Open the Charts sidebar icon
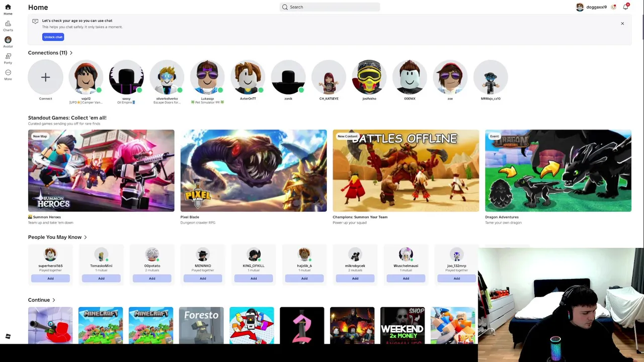The image size is (644, 362). pos(8,26)
